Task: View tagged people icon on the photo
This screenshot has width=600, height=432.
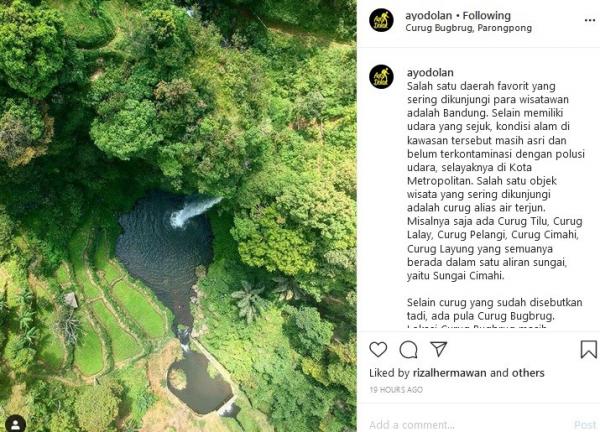Action: click(x=16, y=424)
